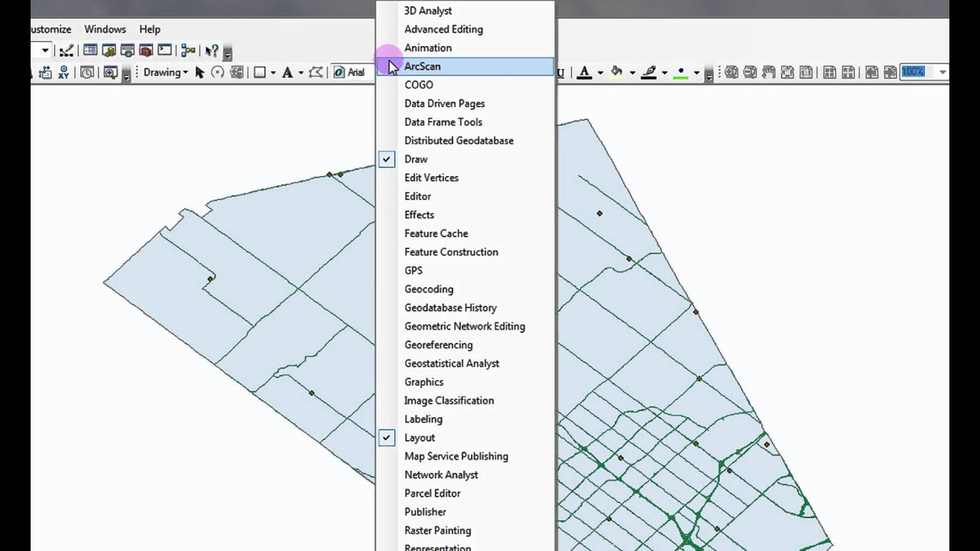Open the Python window icon
Viewport: 980px width, 551px height.
[165, 51]
